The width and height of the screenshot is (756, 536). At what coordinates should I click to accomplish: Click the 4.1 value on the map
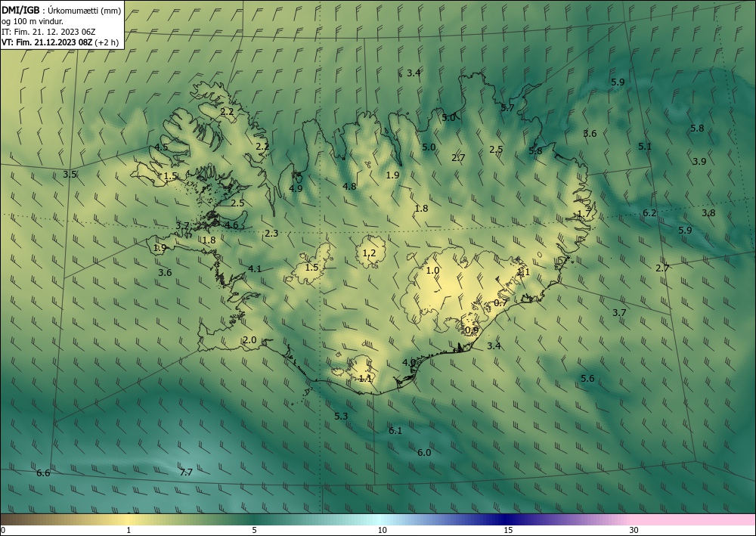(255, 269)
